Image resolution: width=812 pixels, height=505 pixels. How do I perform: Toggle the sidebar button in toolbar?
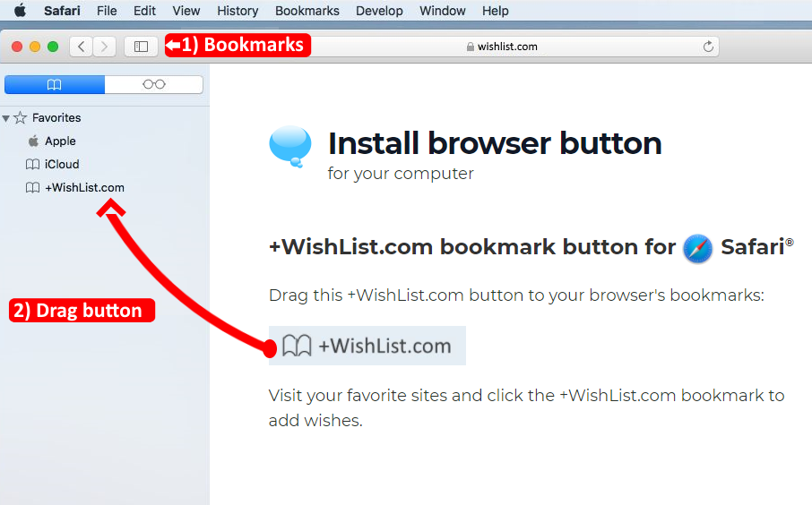[141, 47]
